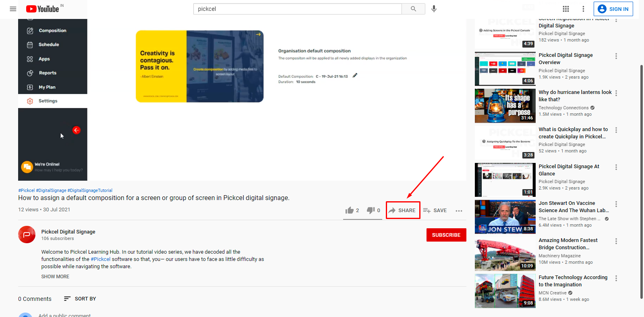Viewport: 644px width, 317px height.
Task: Open menu for hurricane lanterns video
Action: click(x=616, y=93)
